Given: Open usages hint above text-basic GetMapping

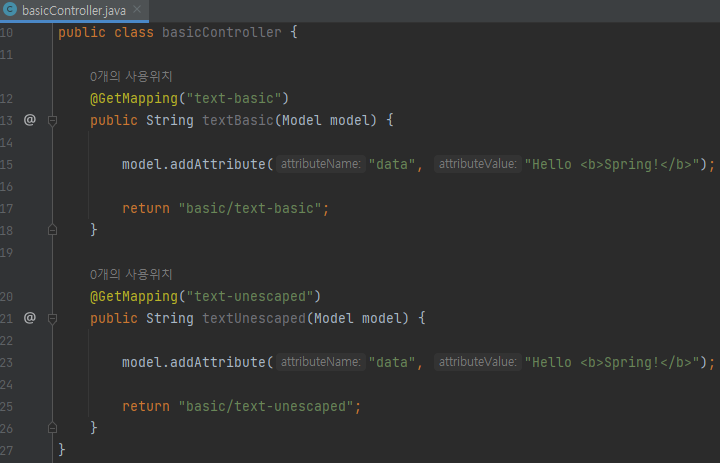Looking at the screenshot, I should pyautogui.click(x=131, y=76).
